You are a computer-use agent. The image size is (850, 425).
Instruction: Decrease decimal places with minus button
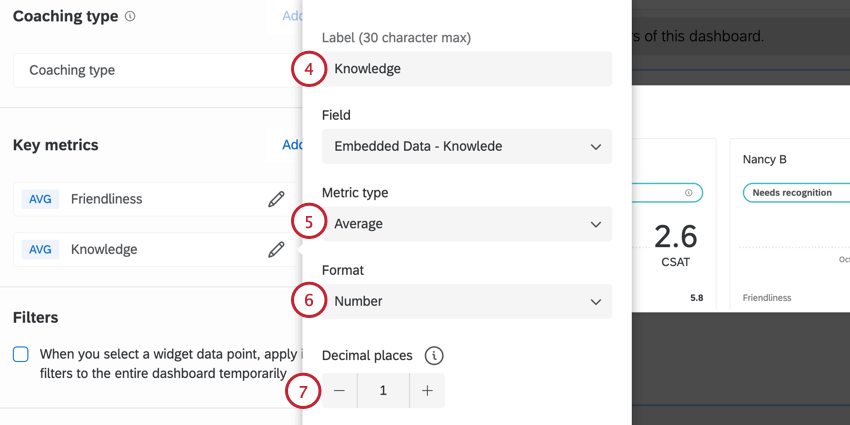point(340,391)
